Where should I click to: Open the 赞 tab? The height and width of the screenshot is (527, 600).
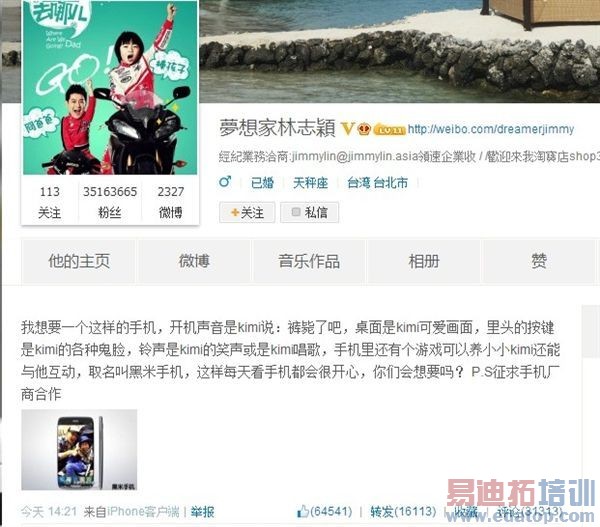pyautogui.click(x=539, y=261)
